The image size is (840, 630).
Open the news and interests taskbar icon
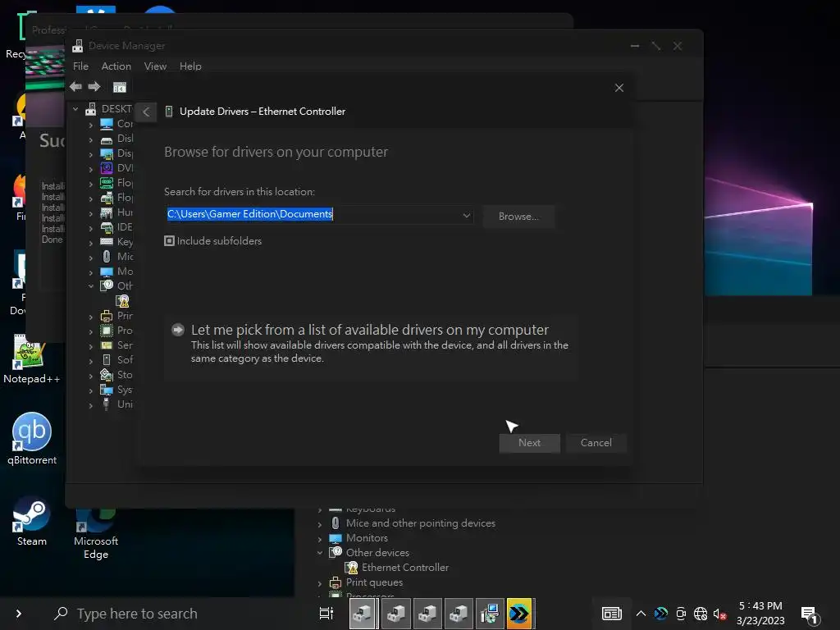point(611,614)
